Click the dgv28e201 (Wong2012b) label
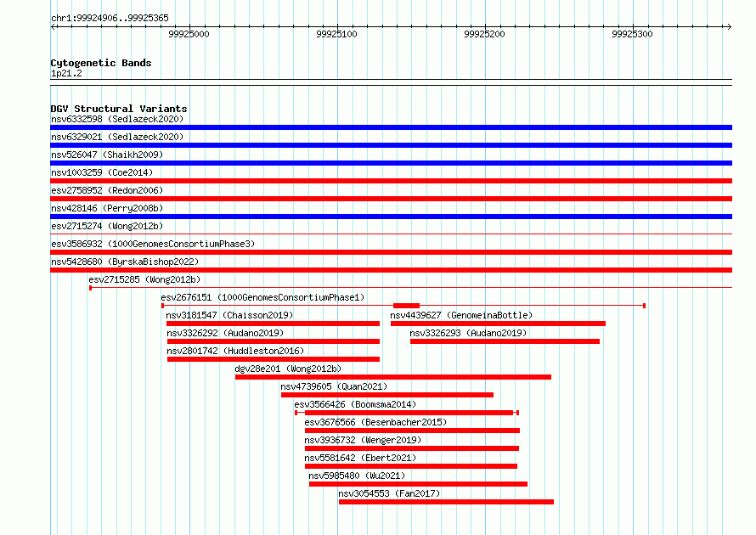Image resolution: width=756 pixels, height=535 pixels. coord(288,369)
